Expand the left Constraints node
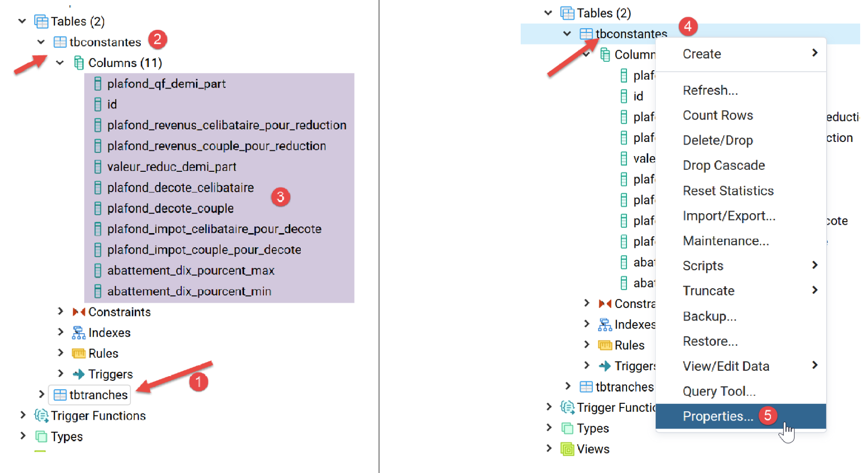The width and height of the screenshot is (868, 473). 60,312
